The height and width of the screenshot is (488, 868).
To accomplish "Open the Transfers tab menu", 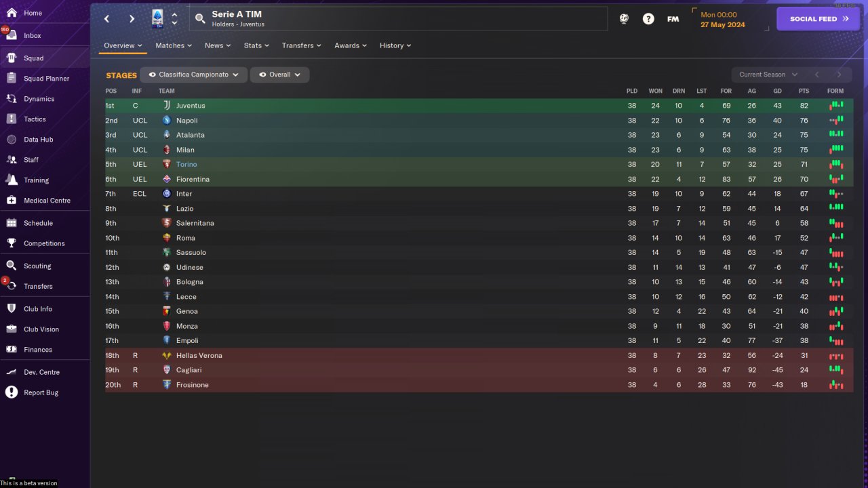I will [302, 45].
